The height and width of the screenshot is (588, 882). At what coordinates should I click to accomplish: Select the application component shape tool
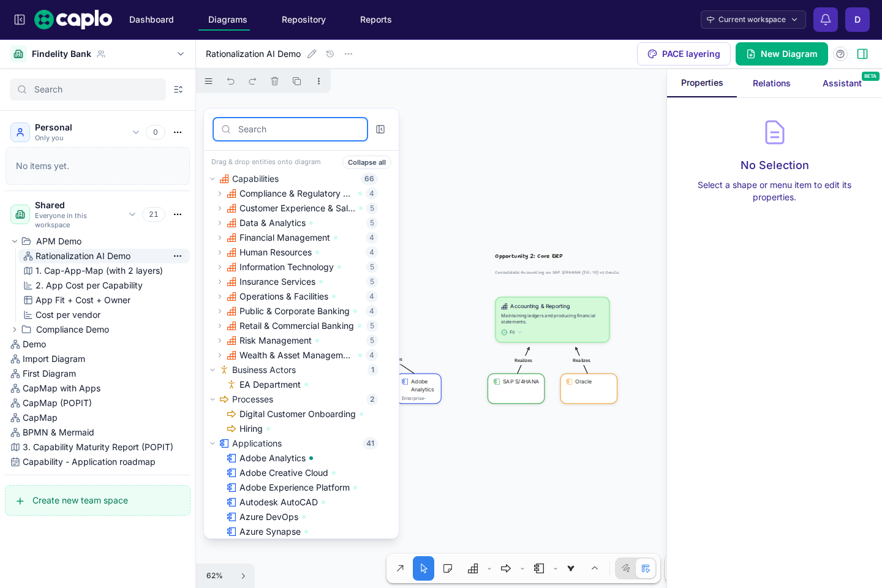539,568
